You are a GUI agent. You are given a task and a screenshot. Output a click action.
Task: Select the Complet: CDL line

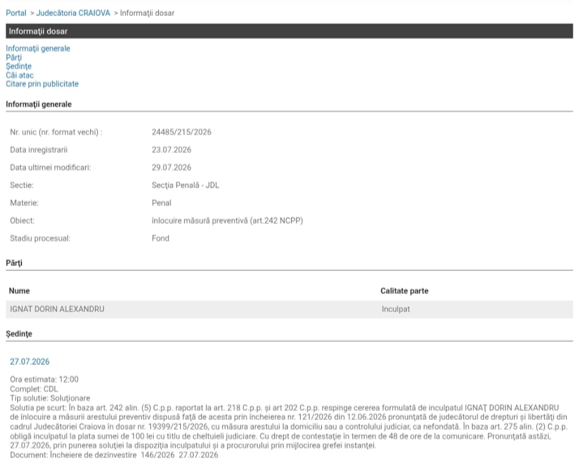pyautogui.click(x=34, y=389)
